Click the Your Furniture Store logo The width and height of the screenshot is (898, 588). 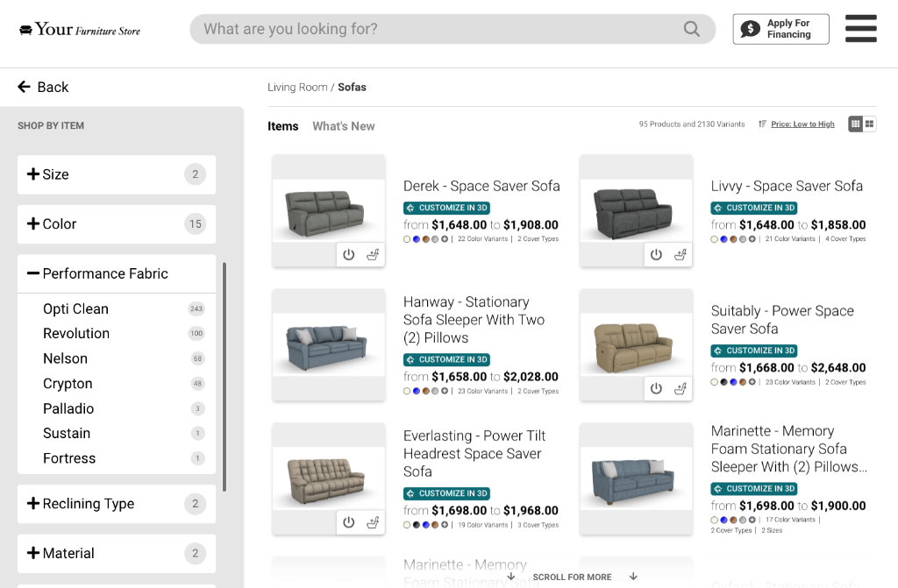[80, 29]
